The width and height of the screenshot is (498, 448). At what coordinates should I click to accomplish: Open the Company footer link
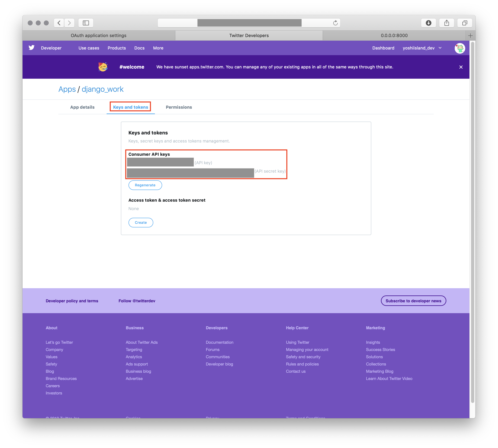point(54,350)
